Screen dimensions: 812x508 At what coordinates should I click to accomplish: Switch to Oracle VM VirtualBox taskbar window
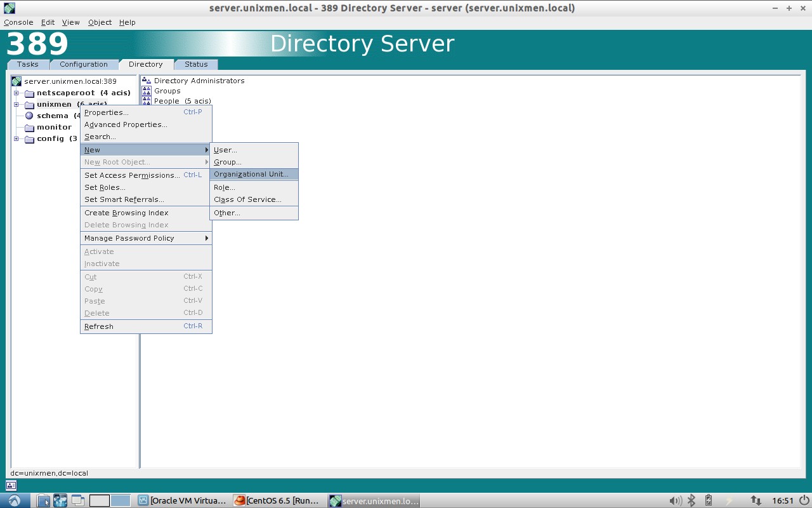pos(182,500)
